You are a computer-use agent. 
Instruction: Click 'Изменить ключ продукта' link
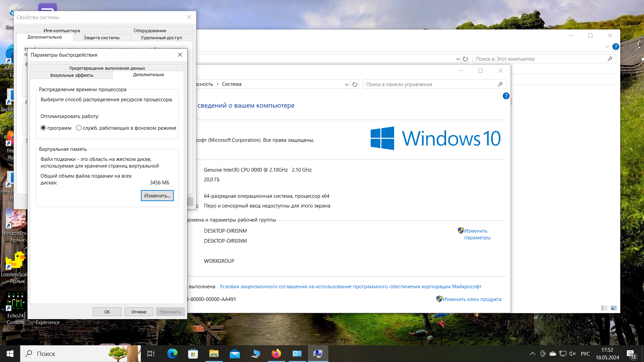[472, 299]
